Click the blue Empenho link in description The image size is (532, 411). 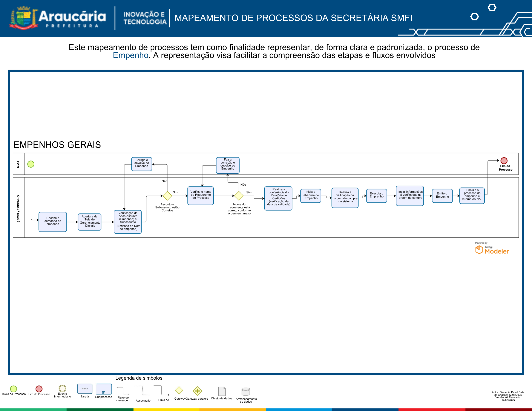(130, 55)
